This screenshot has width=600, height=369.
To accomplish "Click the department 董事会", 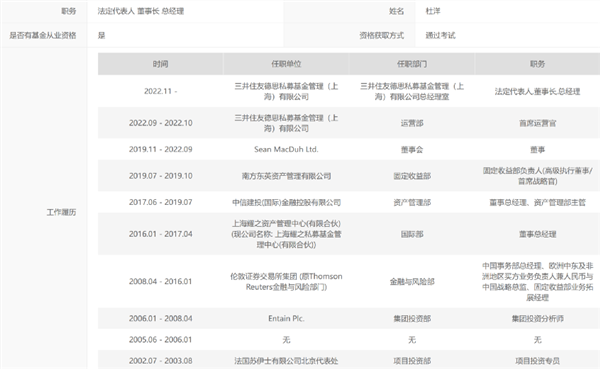I will click(412, 149).
